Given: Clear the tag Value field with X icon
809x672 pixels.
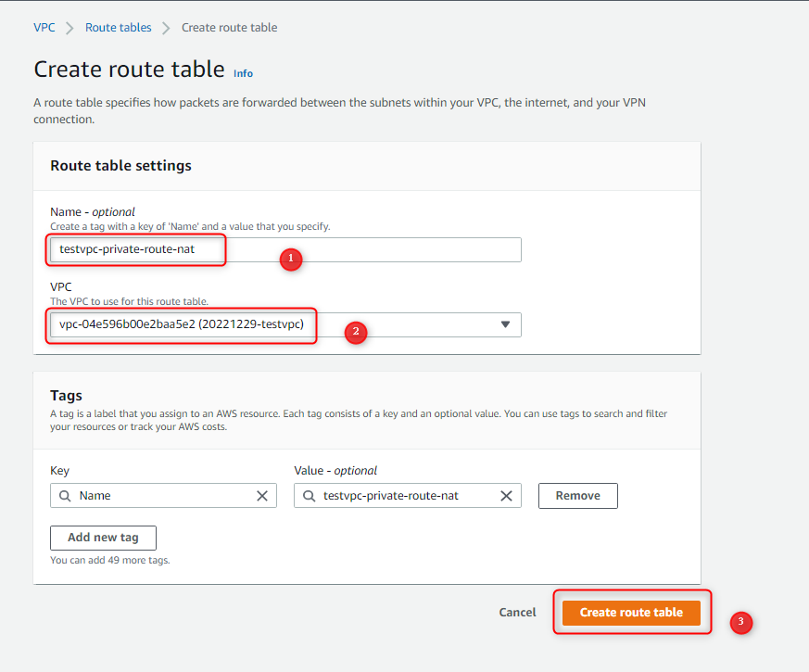Looking at the screenshot, I should tap(506, 496).
